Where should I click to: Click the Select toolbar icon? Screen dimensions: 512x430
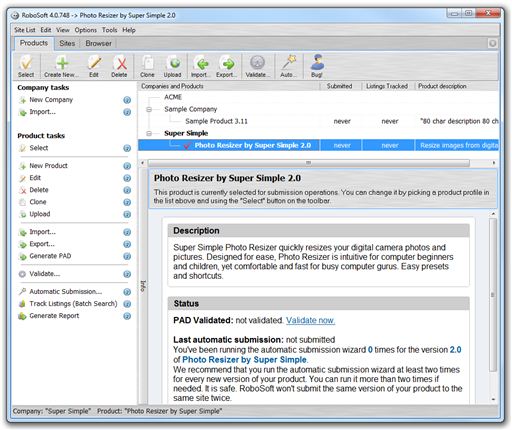point(26,66)
